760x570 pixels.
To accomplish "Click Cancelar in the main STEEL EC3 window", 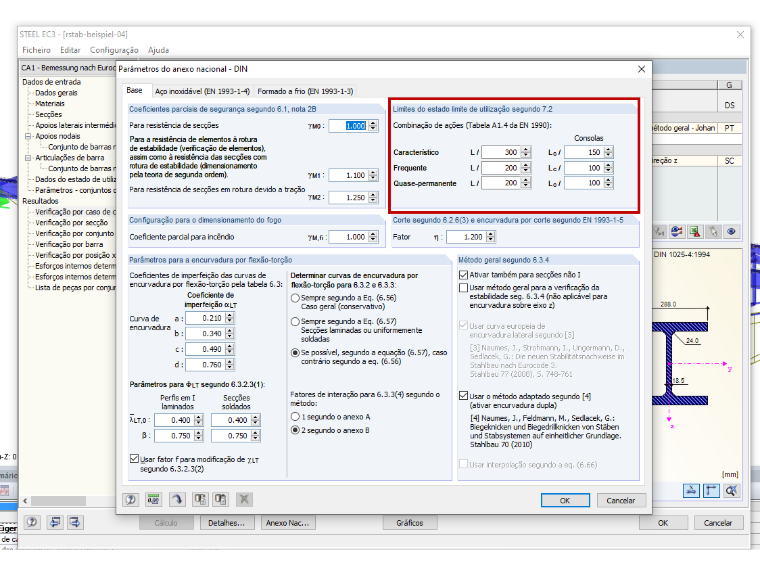I will point(718,523).
